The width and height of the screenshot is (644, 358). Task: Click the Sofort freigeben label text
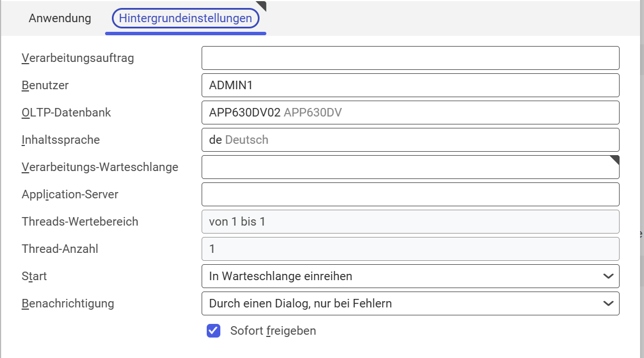pyautogui.click(x=273, y=331)
